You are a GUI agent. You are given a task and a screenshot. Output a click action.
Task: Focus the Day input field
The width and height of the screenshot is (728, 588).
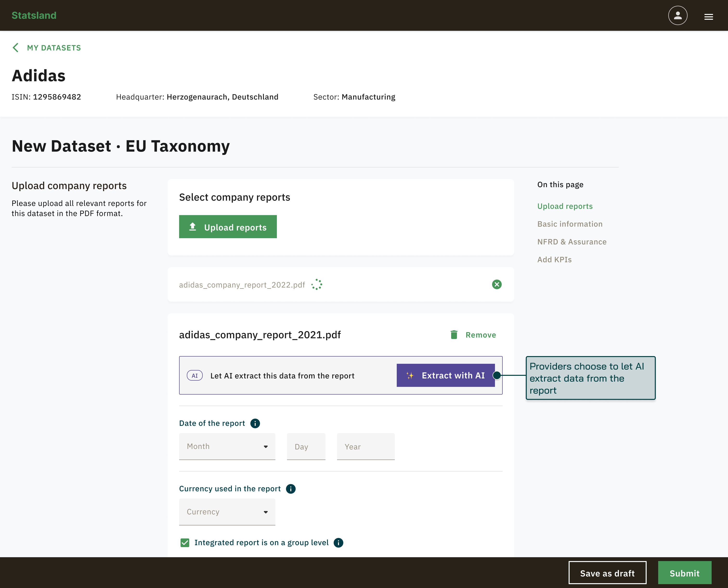[x=306, y=447]
